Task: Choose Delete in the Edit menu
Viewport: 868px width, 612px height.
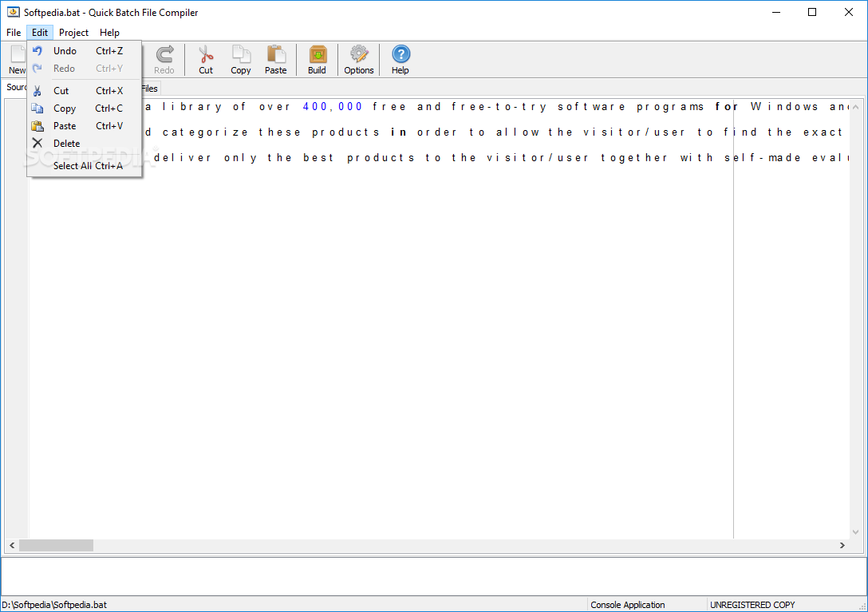Action: tap(84, 144)
